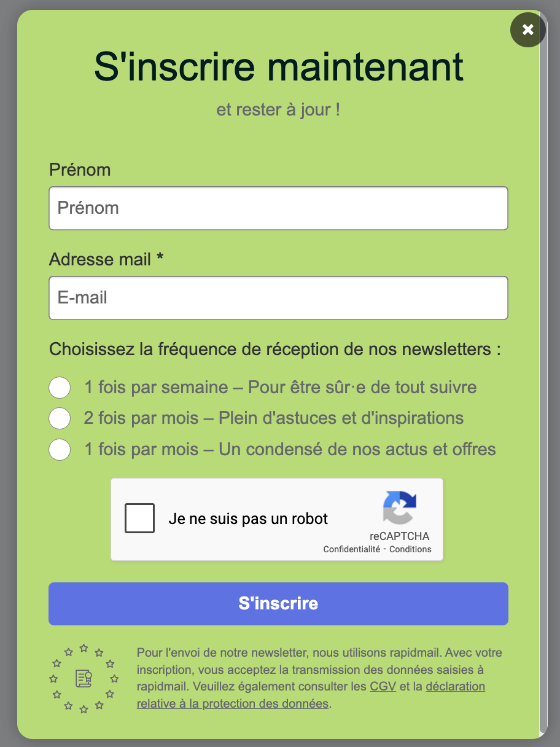Click the EU stars data protection icon
The image size is (560, 747).
(84, 678)
